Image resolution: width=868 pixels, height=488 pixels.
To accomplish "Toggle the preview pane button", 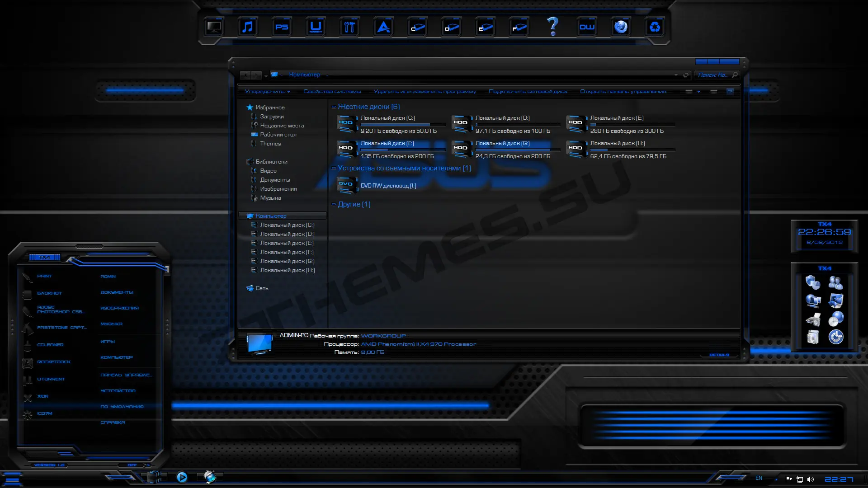I will coord(714,92).
